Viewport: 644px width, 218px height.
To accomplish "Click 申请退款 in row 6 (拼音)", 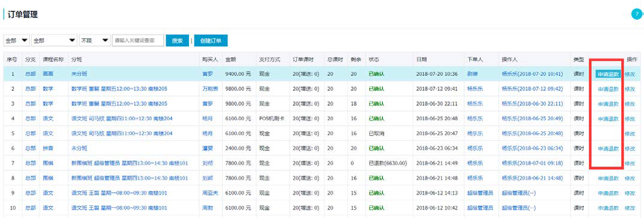I will pyautogui.click(x=608, y=148).
